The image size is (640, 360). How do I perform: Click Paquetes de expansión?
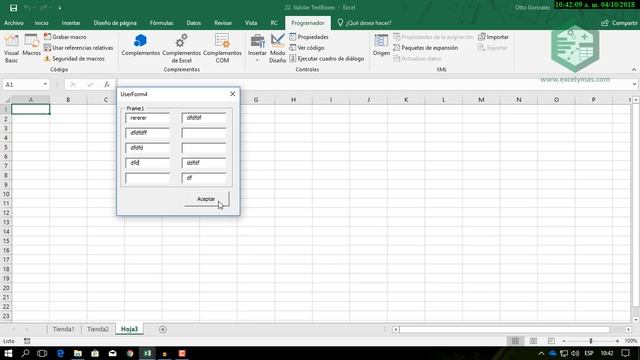point(425,48)
